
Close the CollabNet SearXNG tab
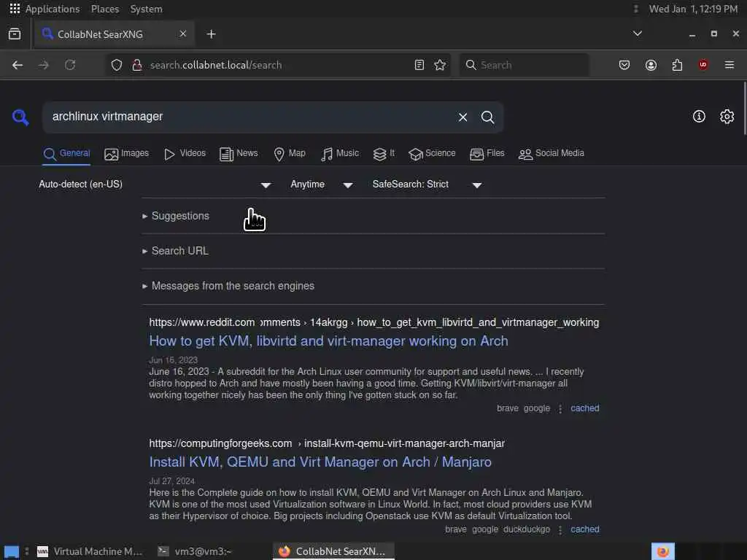point(182,34)
